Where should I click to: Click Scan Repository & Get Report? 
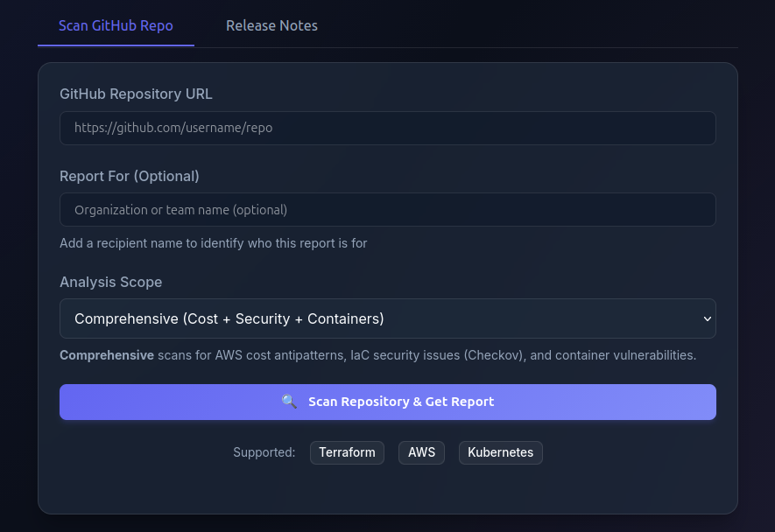coord(387,402)
